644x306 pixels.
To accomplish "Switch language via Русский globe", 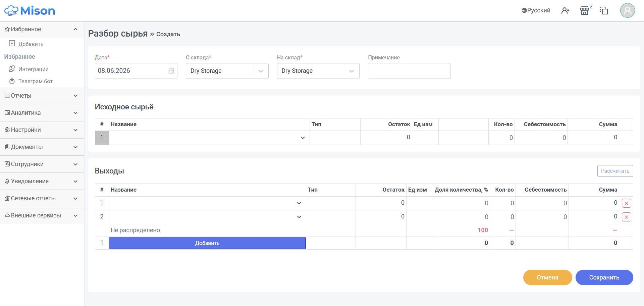I will pyautogui.click(x=536, y=10).
